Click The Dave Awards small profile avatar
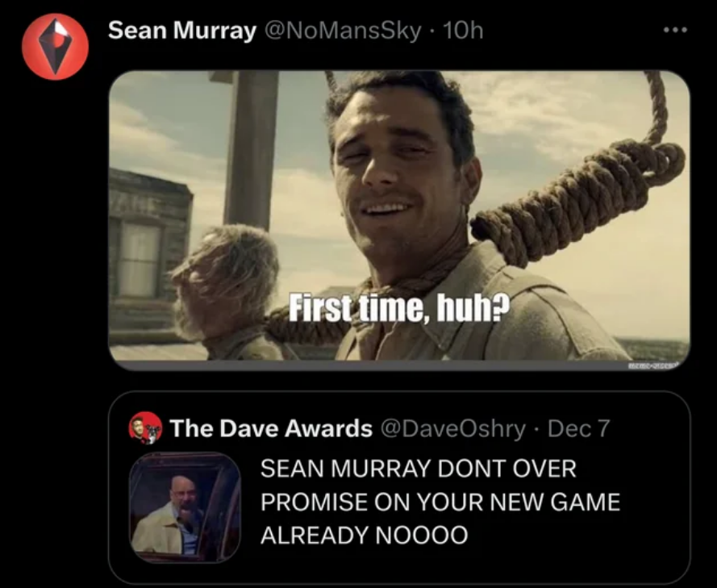 [x=145, y=428]
